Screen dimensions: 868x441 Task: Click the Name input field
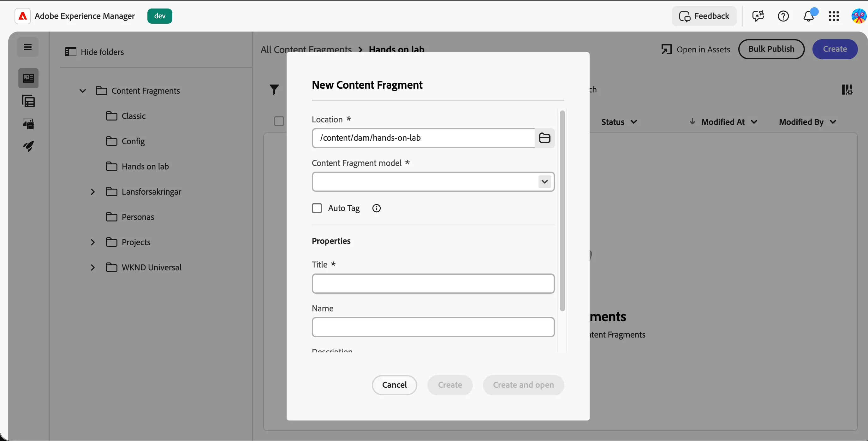(x=433, y=327)
